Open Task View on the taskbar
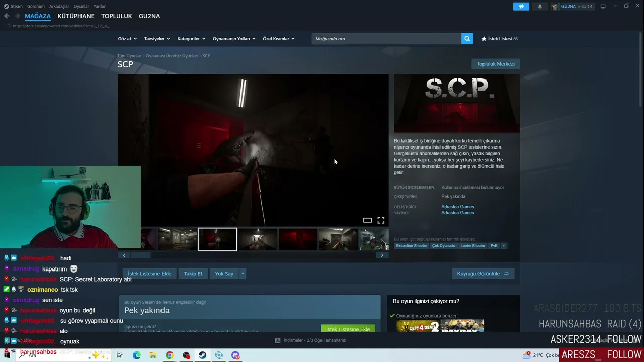644x362 pixels. click(x=120, y=355)
